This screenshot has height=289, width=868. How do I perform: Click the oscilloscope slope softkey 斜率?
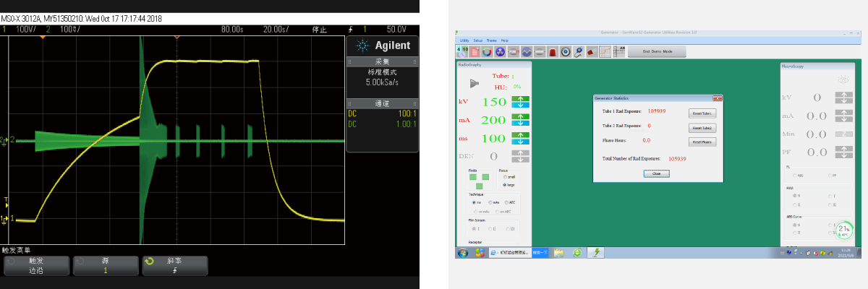(174, 265)
